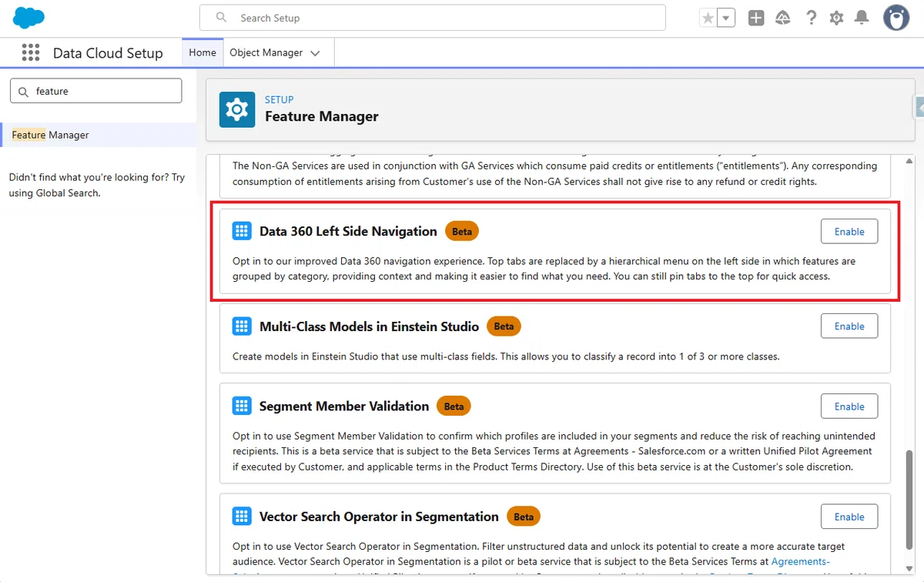Click the Beta badge on Data 360 Left Side Navigation
Screen dimensions: 924x582
point(462,231)
